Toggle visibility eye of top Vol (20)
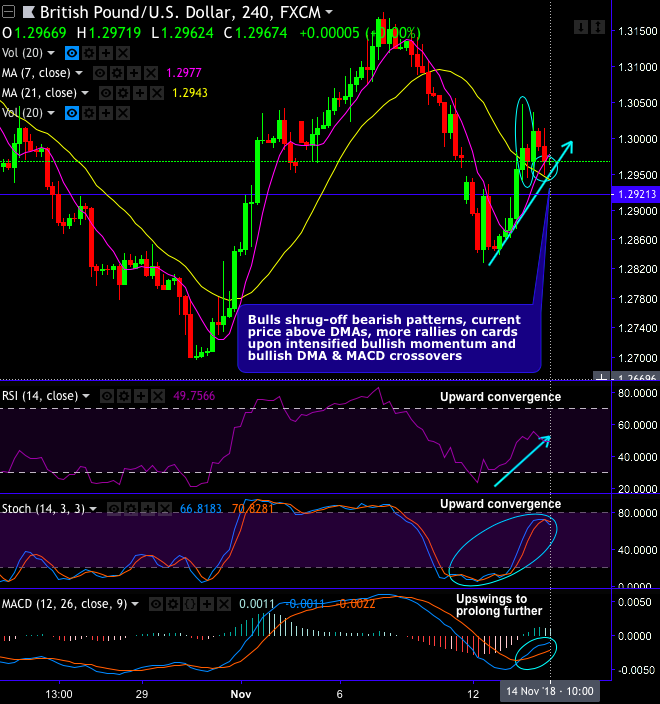The image size is (660, 704). point(72,53)
